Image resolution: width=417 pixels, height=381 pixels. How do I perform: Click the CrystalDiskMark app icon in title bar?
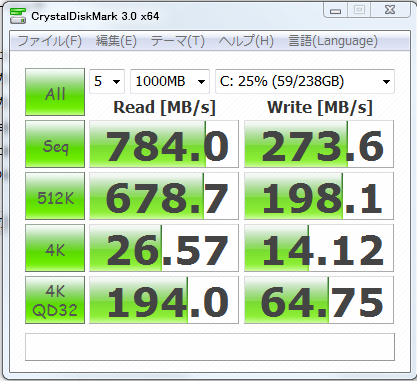pos(18,16)
